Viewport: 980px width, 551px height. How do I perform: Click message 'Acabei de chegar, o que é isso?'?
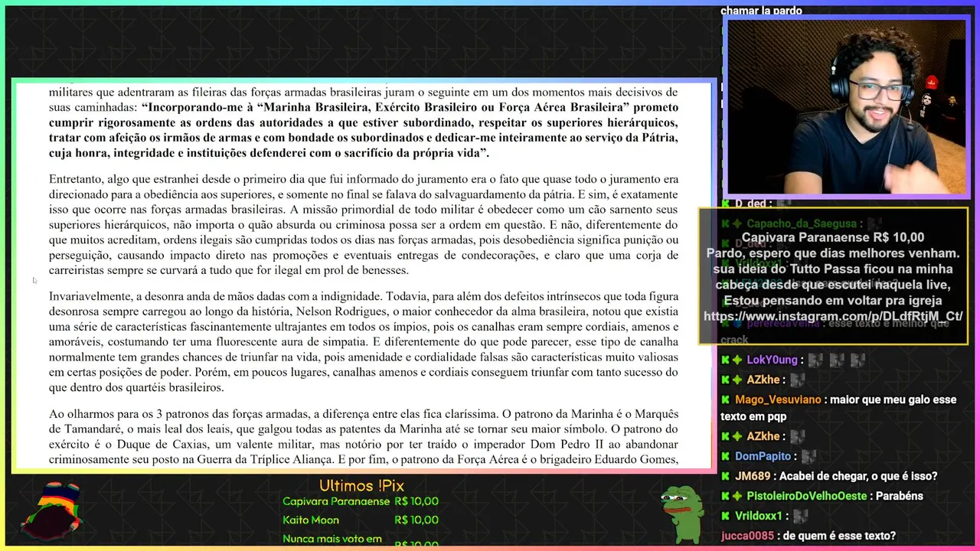[857, 476]
